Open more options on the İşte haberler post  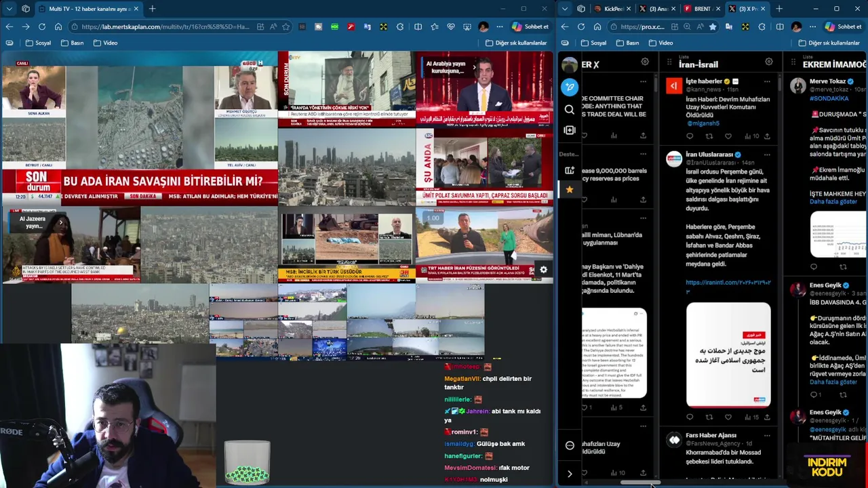767,81
